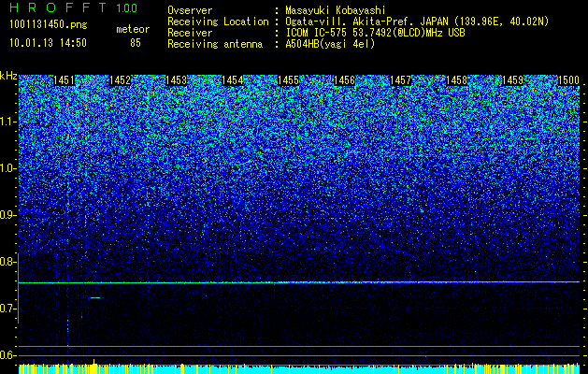Screen dimensions: 588x374
Task: Click the 1455 time marker
Action: [x=288, y=80]
